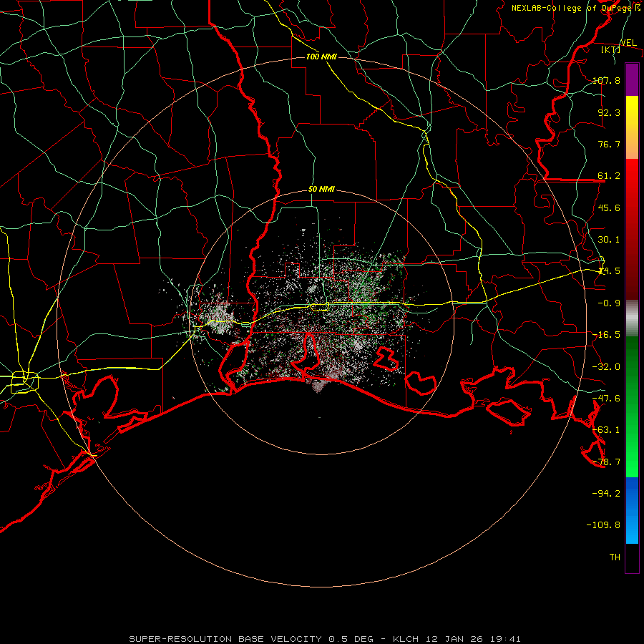Screen dimensions: 644x644
Task: Select the -0.9 legend value
Action: 609,303
